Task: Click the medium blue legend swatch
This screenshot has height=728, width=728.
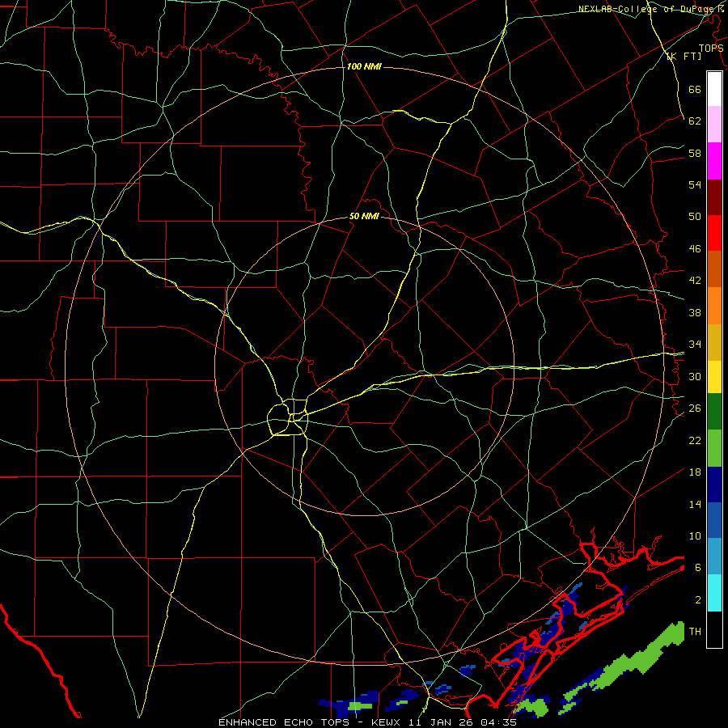Action: (x=714, y=520)
